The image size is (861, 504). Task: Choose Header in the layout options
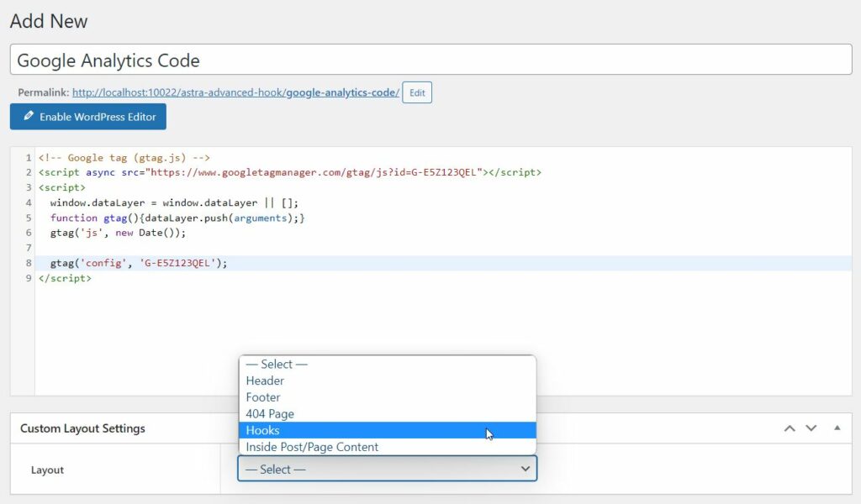[266, 381]
